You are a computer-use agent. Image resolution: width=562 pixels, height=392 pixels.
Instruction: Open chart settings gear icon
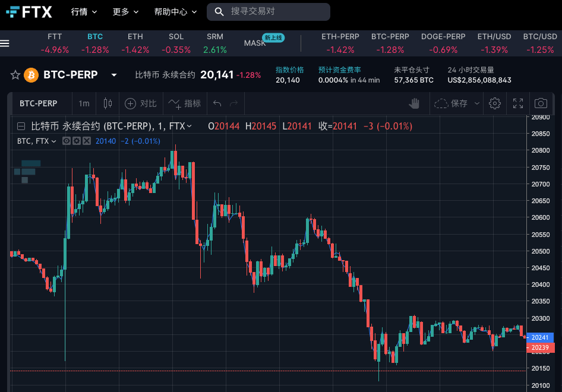495,103
